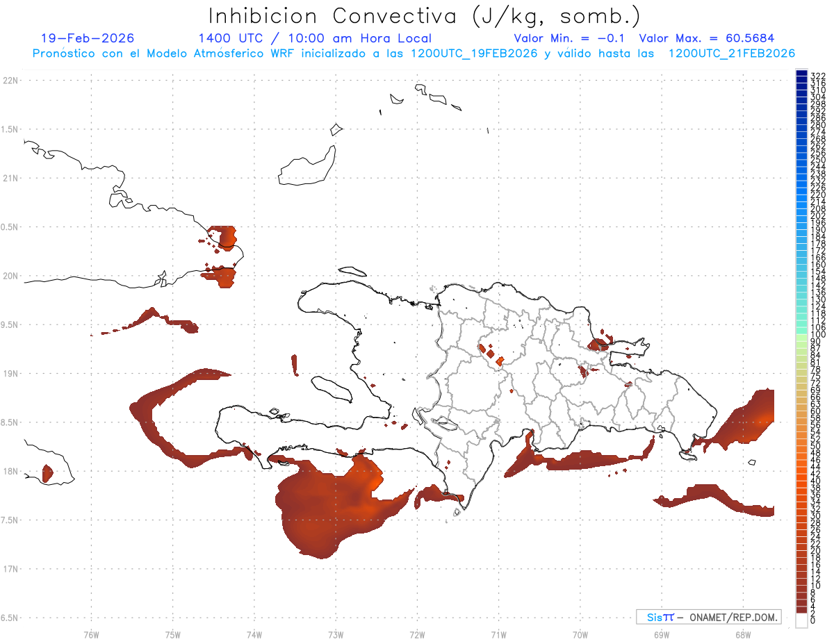Click '1400 UTC / 10:00 am Hora Local'
834x644 pixels.
point(315,38)
